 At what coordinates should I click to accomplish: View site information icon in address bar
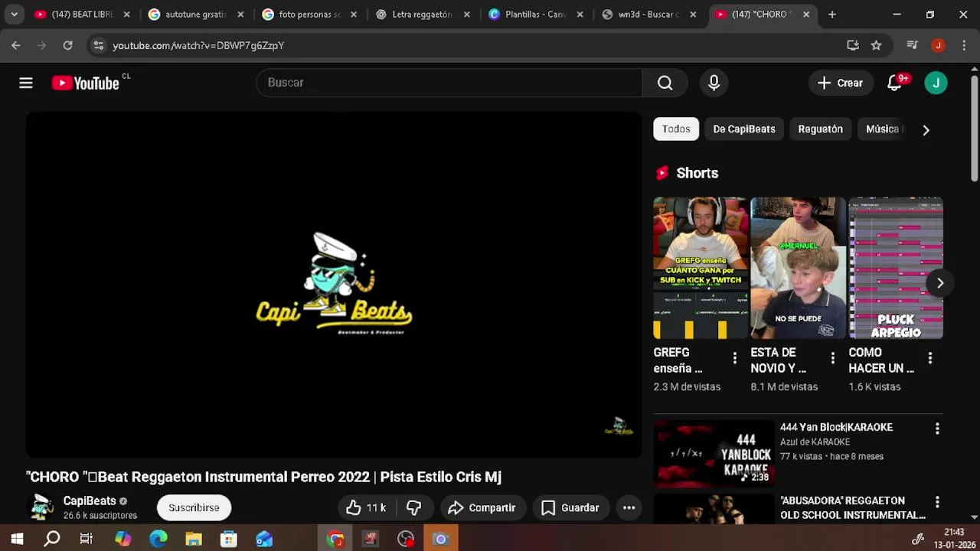pyautogui.click(x=98, y=45)
